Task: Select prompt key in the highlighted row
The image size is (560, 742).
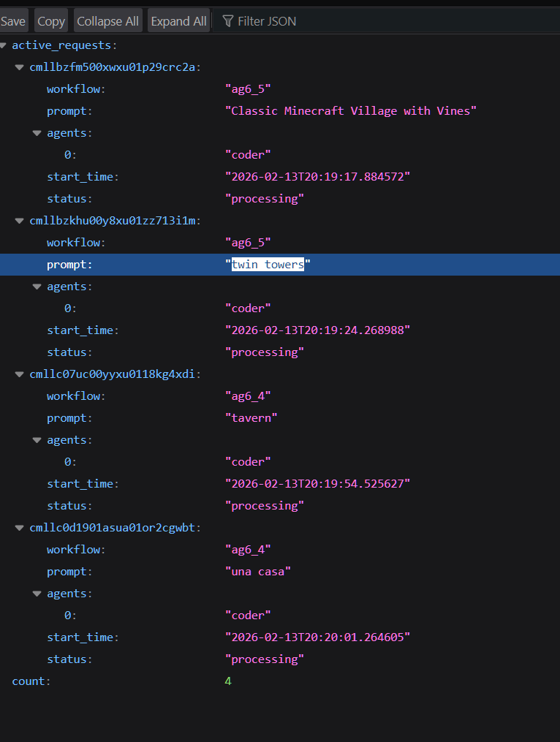Action: click(x=67, y=265)
